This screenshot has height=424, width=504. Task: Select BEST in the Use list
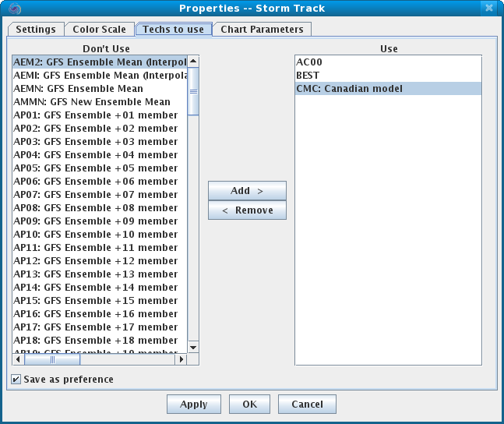click(308, 76)
